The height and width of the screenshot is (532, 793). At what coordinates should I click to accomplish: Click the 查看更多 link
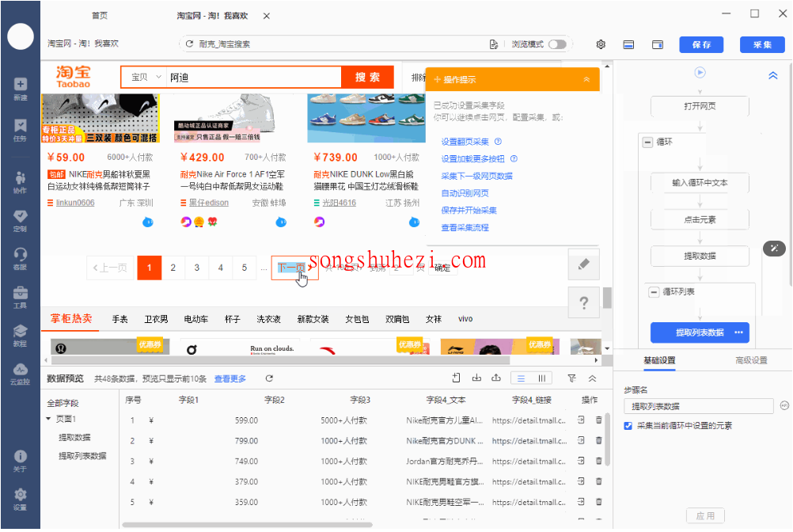[x=230, y=378]
